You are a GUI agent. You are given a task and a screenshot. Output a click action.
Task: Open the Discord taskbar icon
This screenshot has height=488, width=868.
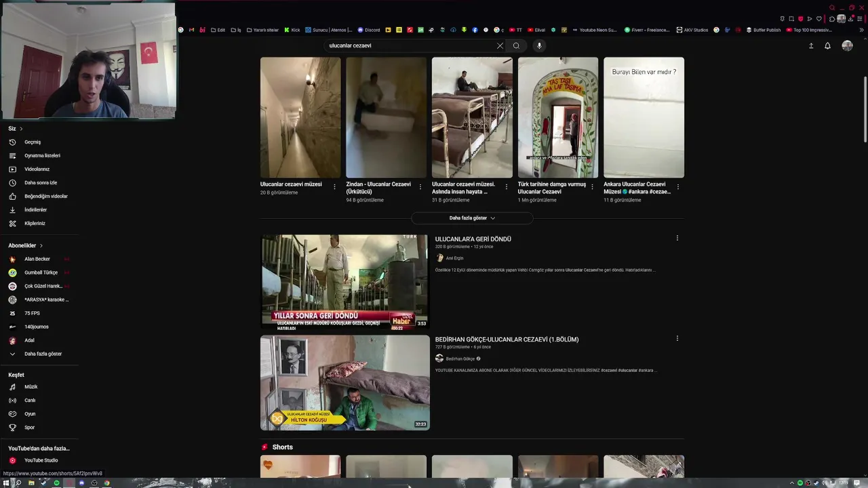coord(81,483)
